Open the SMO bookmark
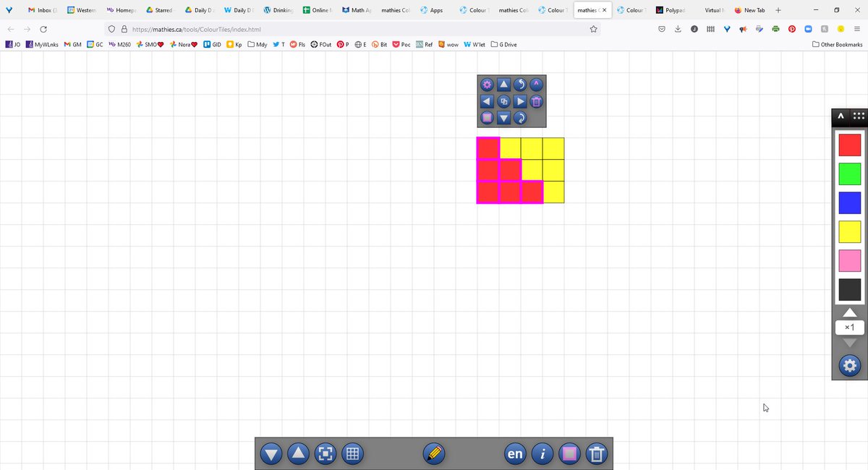 [x=150, y=45]
